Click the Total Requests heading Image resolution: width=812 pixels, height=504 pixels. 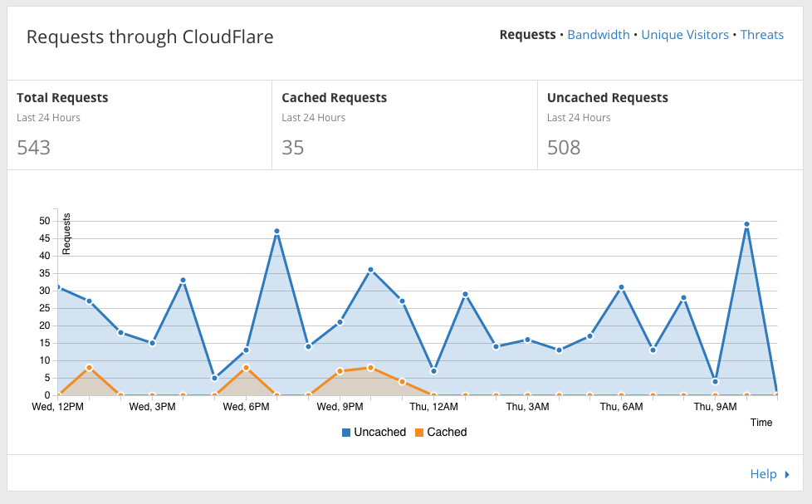pyautogui.click(x=62, y=98)
